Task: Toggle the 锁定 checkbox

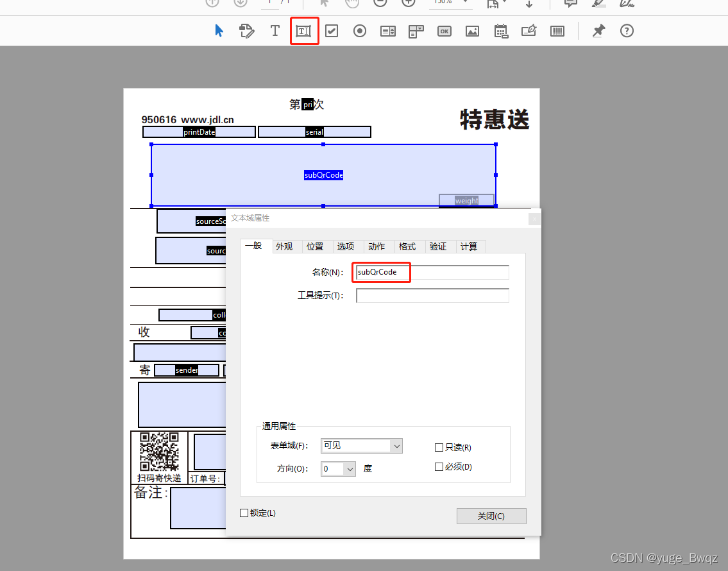Action: 244,513
